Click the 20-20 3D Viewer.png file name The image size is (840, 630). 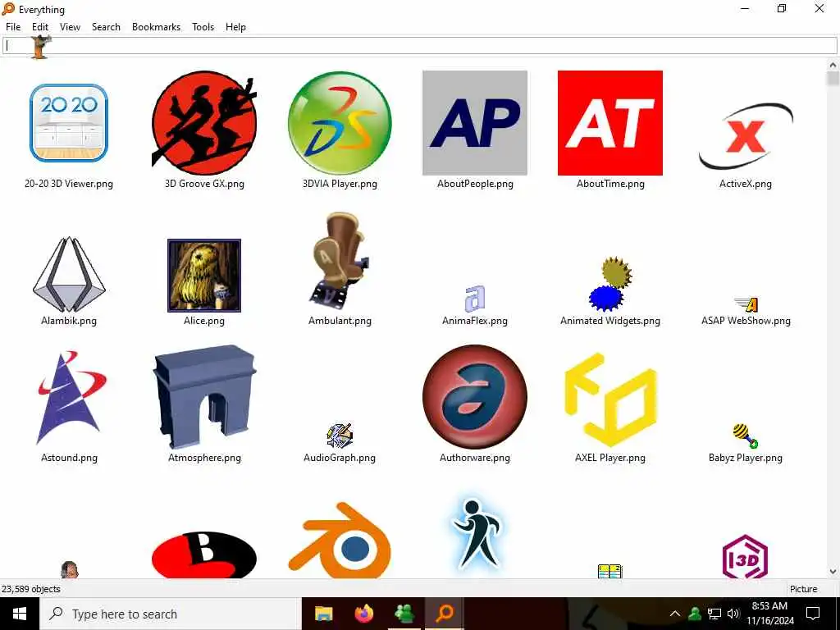[x=69, y=184]
